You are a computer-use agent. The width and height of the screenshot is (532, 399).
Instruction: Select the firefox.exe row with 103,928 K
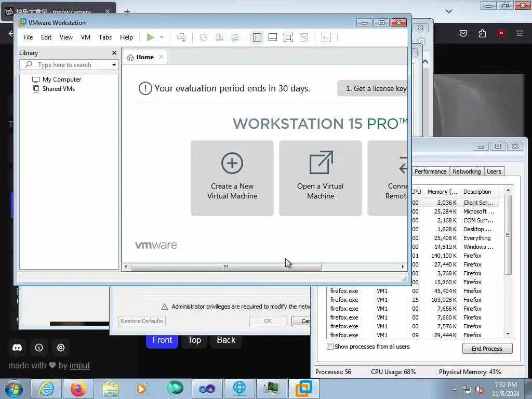tap(412, 300)
